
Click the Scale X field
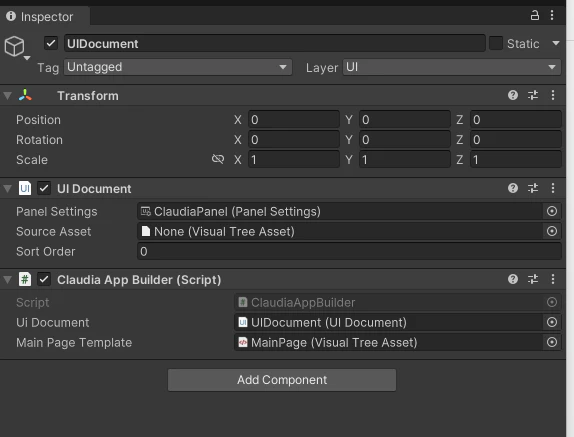294,160
